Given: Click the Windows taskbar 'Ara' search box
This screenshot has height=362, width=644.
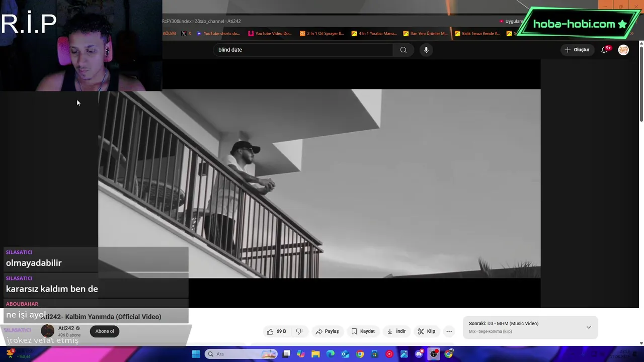Looking at the screenshot, I should (x=241, y=354).
